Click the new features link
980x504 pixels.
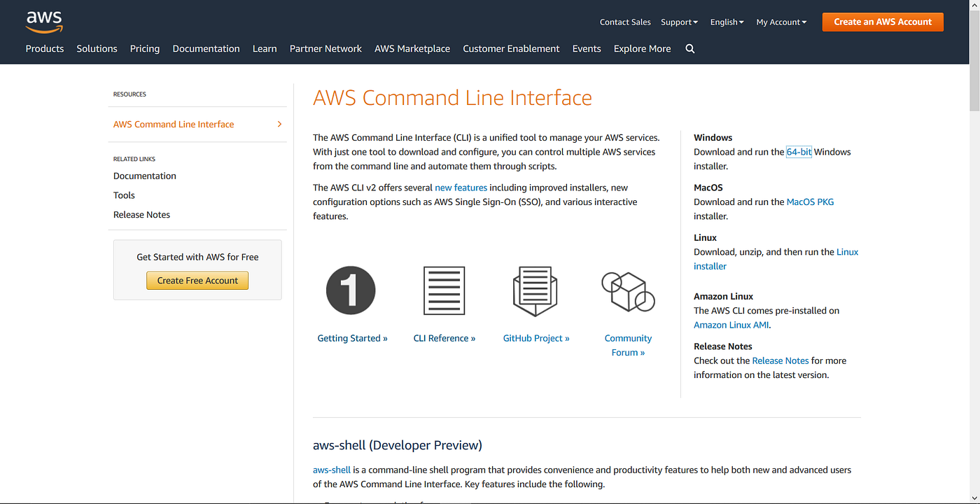[461, 188]
